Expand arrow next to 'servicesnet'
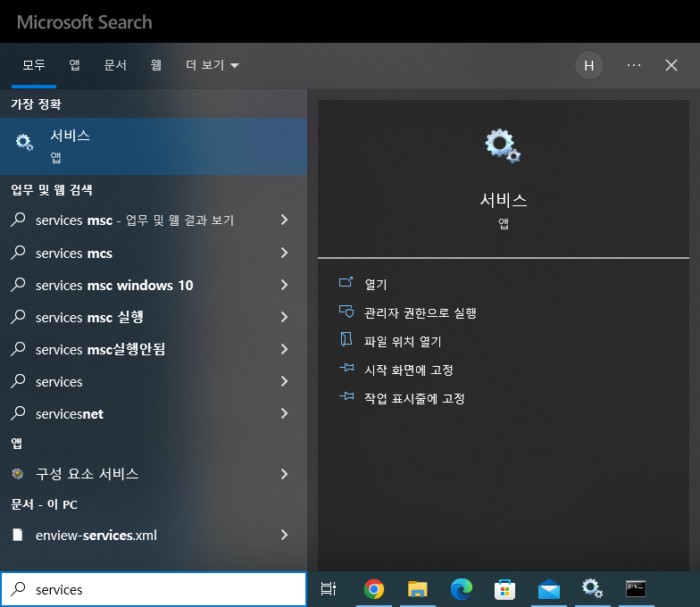Image resolution: width=700 pixels, height=607 pixels. [x=284, y=413]
